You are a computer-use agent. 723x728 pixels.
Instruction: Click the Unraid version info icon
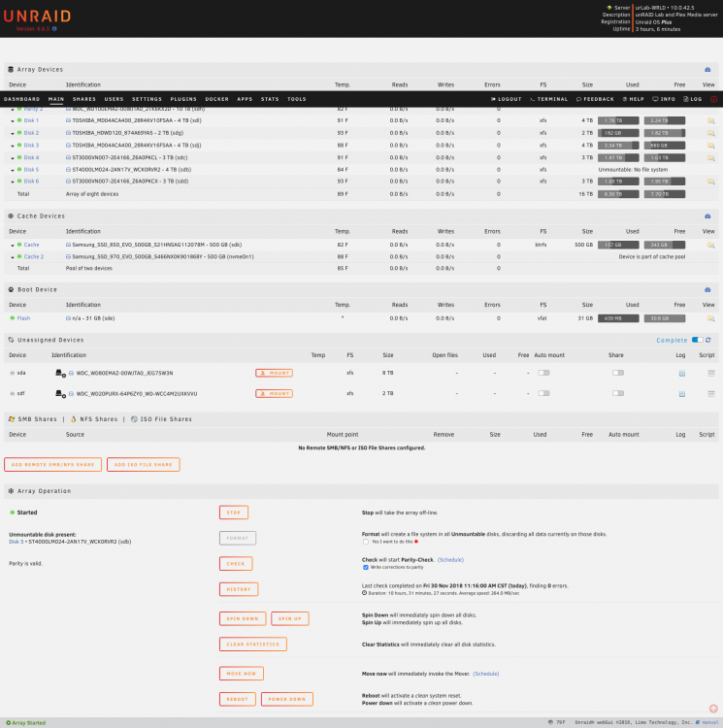click(x=54, y=29)
